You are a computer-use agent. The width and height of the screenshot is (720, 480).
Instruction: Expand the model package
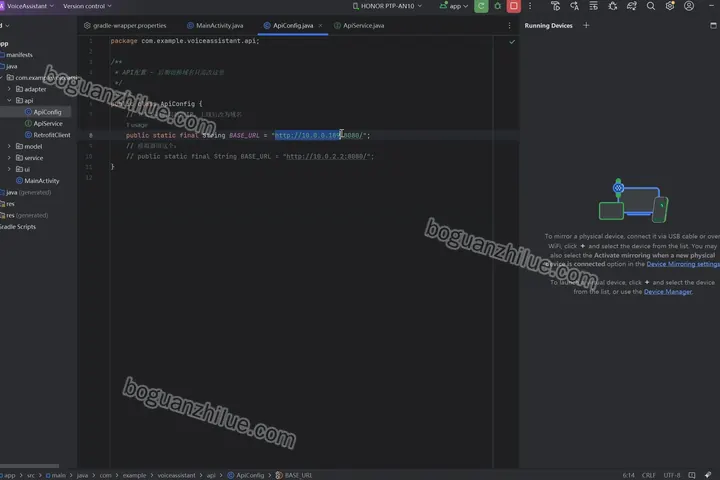tap(9, 147)
